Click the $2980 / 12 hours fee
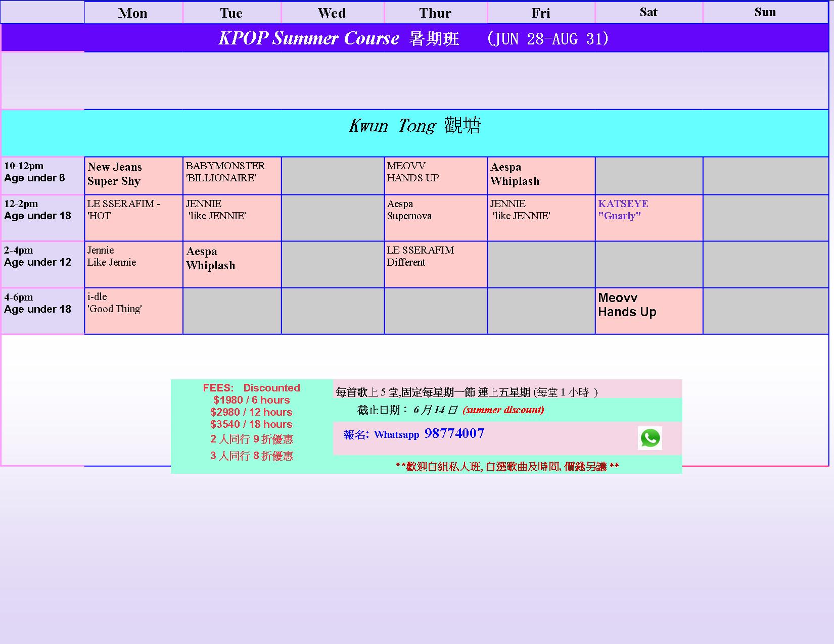834x644 pixels. pyautogui.click(x=251, y=412)
